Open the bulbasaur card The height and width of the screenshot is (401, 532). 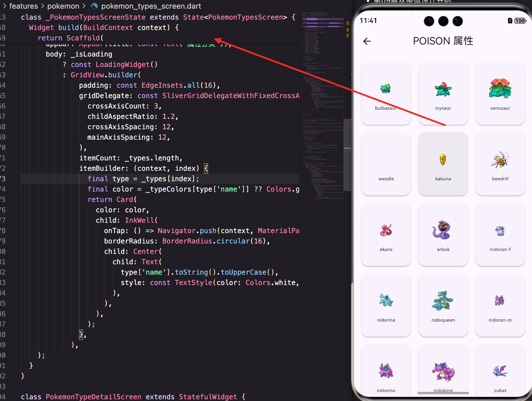(x=386, y=93)
